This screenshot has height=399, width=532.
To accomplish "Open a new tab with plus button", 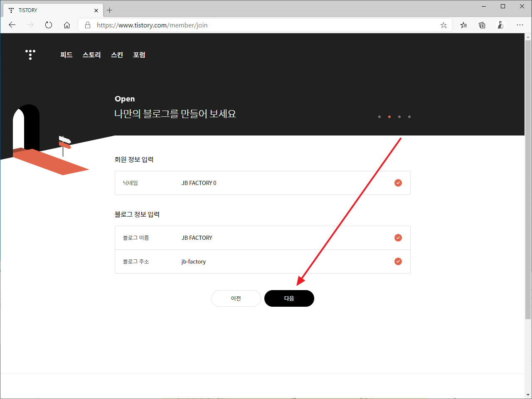I will (x=110, y=10).
